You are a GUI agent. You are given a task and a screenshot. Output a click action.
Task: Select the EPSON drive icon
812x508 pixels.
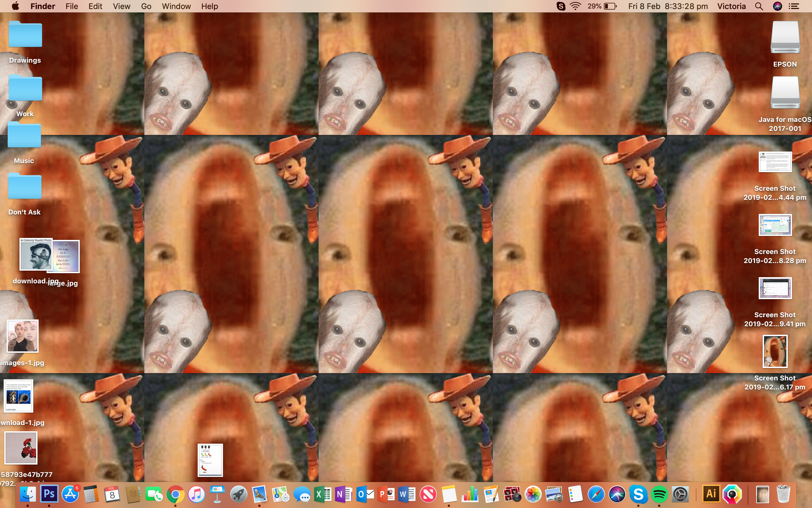[x=785, y=37]
